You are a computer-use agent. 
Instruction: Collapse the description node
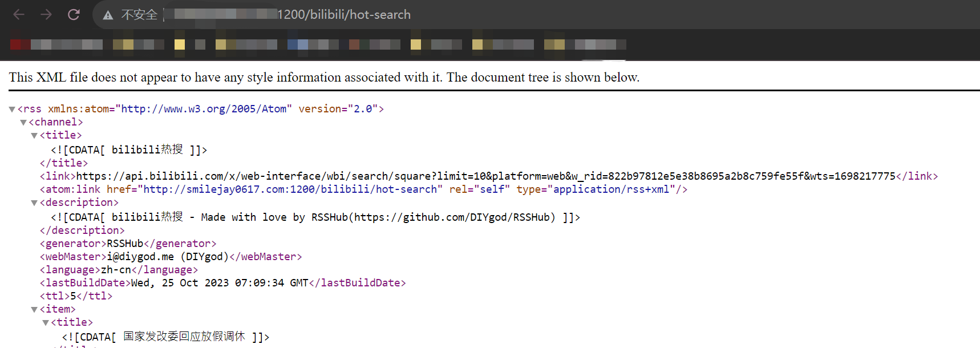click(x=34, y=203)
